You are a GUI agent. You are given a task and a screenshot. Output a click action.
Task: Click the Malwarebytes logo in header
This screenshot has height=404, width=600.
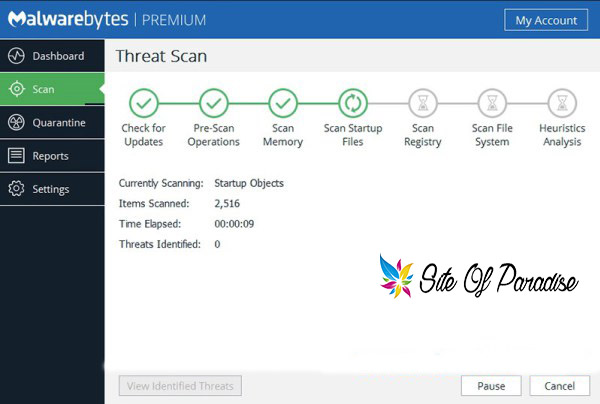[x=68, y=19]
